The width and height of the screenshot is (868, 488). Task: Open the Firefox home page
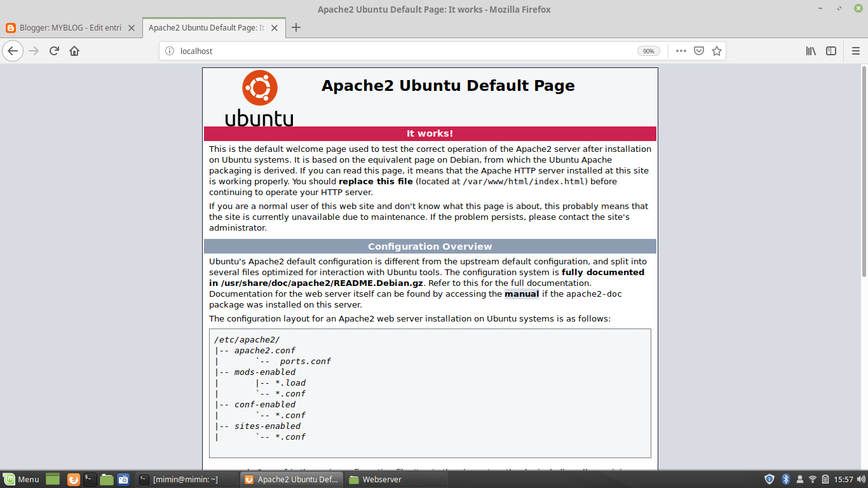[x=73, y=51]
